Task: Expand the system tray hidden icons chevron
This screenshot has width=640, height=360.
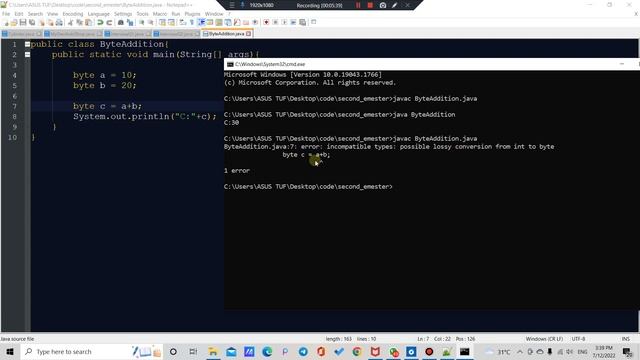Action: 520,351
